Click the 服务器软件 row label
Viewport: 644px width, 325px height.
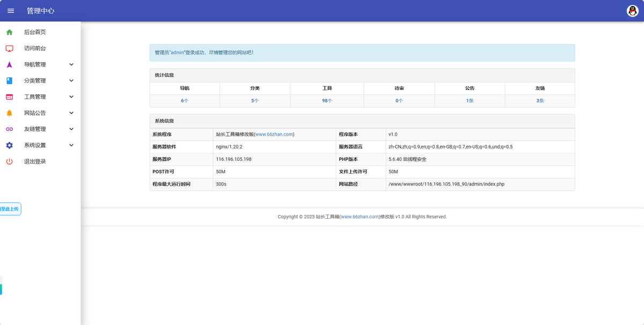[x=164, y=146]
